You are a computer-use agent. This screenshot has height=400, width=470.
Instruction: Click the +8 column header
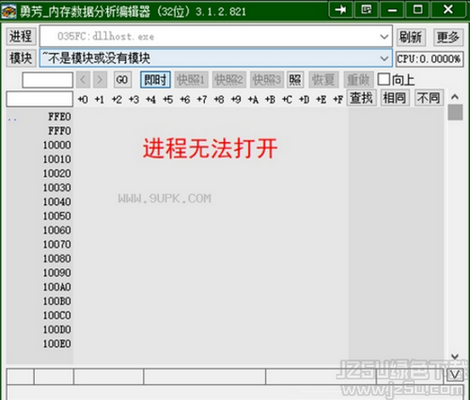219,99
